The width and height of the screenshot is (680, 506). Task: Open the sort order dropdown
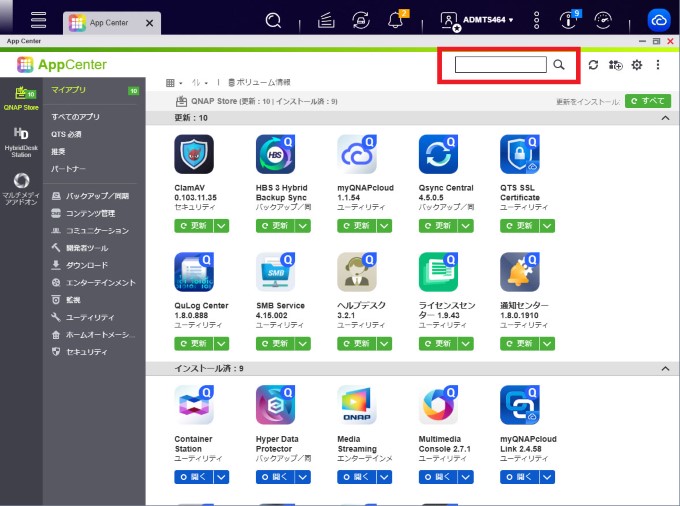click(x=200, y=82)
